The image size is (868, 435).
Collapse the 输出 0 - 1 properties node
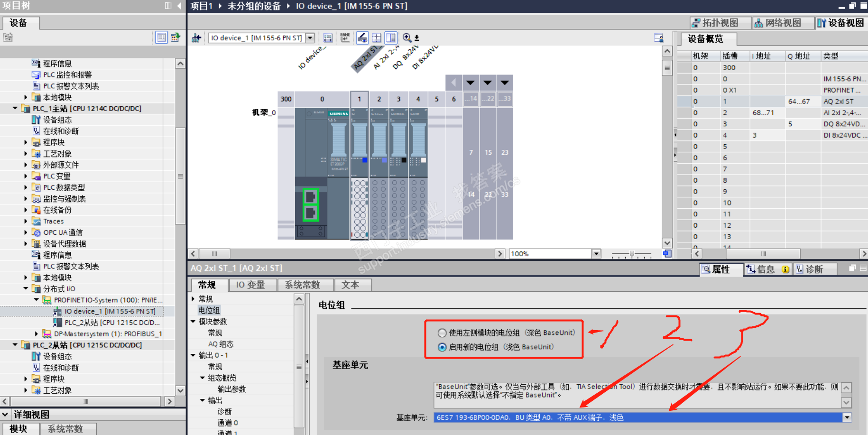[193, 355]
